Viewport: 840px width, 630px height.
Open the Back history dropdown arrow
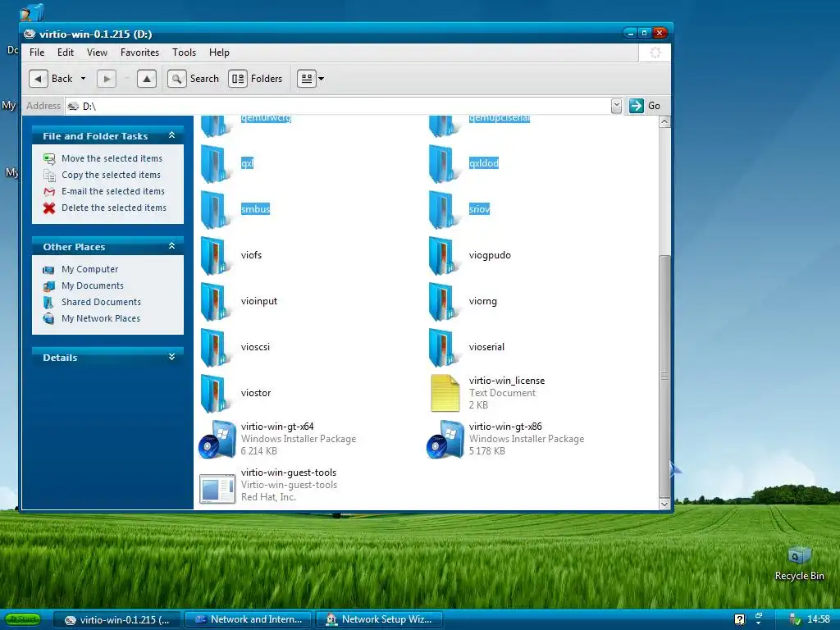[83, 79]
